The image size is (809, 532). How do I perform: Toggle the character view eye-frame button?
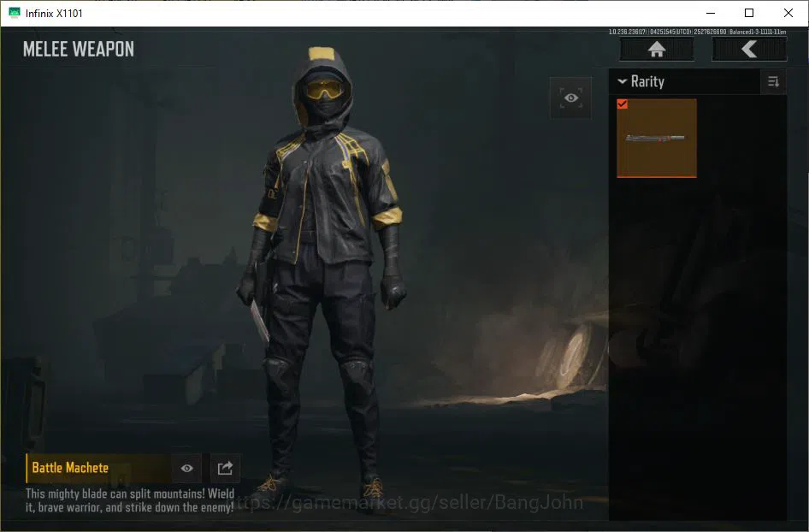click(570, 98)
